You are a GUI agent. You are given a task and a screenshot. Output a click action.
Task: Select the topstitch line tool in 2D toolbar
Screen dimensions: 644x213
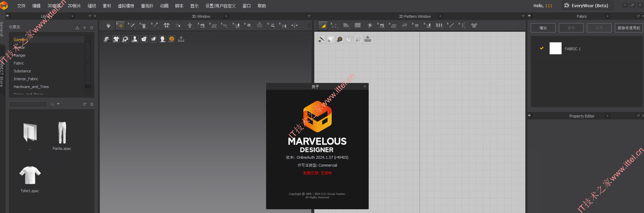click(x=451, y=26)
